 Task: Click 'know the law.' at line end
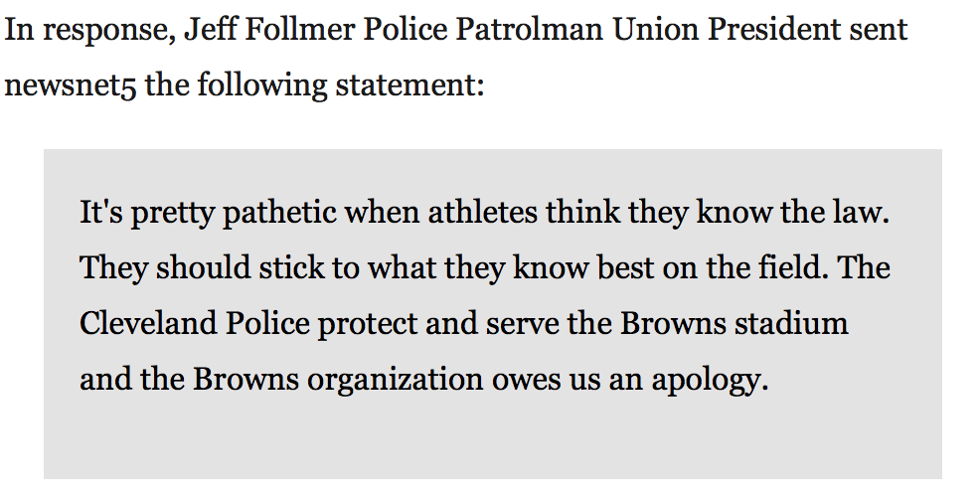[x=792, y=212]
